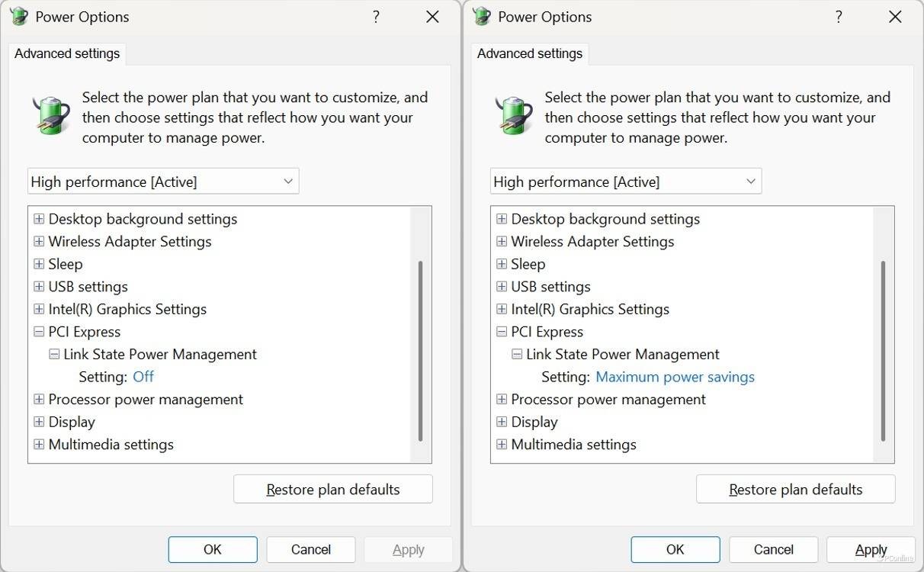Click the help question mark in left dialog

376,17
